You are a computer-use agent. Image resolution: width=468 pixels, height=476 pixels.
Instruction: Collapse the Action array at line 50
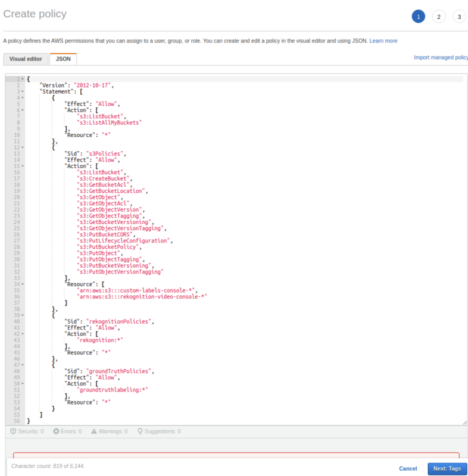(22, 384)
